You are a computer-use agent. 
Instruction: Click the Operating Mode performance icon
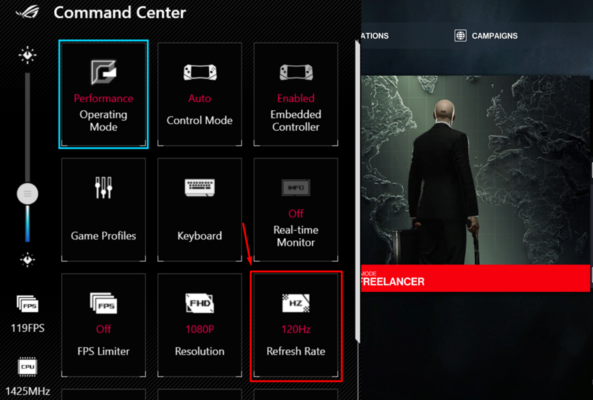click(103, 72)
